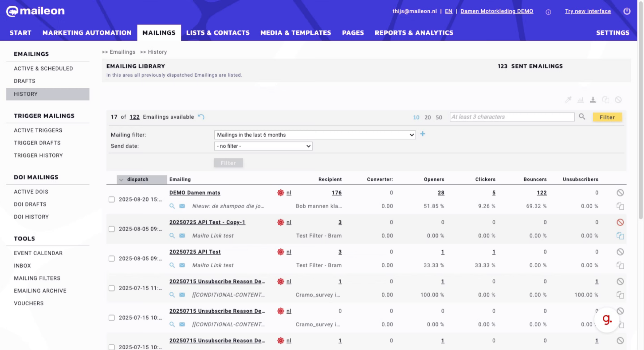Click the refresh arrow beside Emailings available
Image resolution: width=644 pixels, height=350 pixels.
(x=201, y=117)
